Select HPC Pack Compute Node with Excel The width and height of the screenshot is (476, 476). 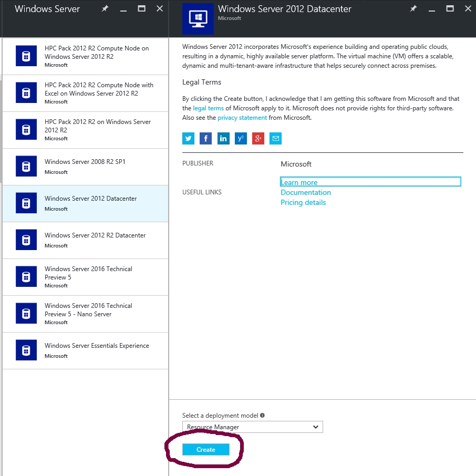pyautogui.click(x=85, y=93)
